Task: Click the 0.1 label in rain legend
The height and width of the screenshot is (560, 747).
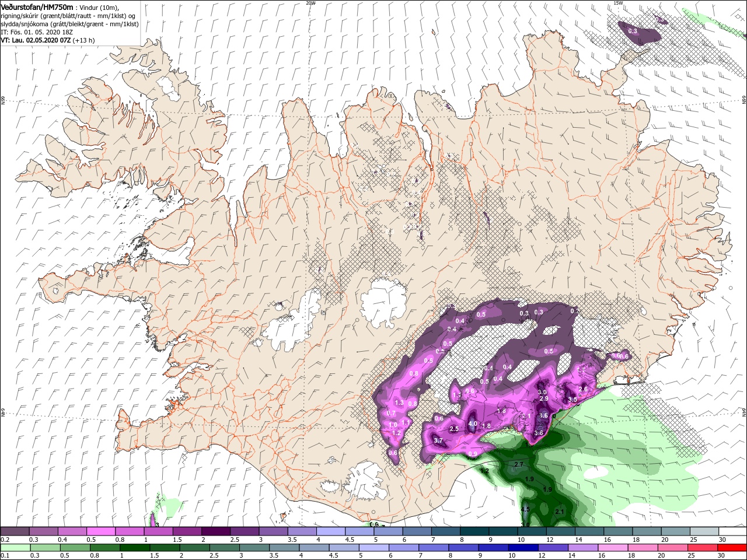Action: [x=4, y=556]
